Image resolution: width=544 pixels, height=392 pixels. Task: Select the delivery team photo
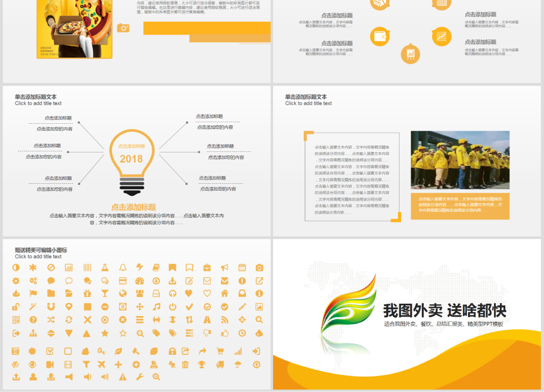(460, 160)
